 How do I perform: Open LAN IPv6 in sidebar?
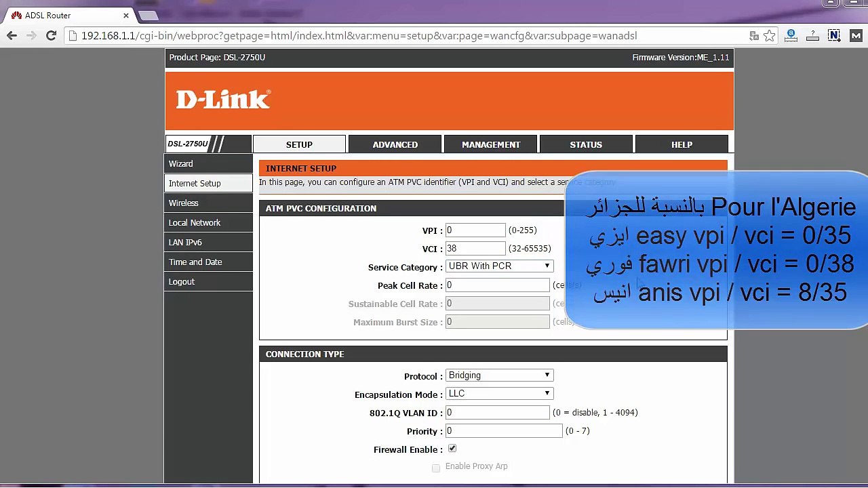tap(208, 243)
